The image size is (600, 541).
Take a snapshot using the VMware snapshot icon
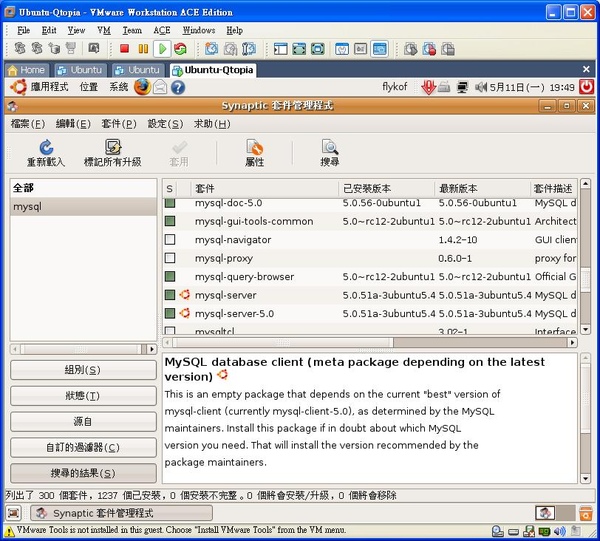(211, 49)
